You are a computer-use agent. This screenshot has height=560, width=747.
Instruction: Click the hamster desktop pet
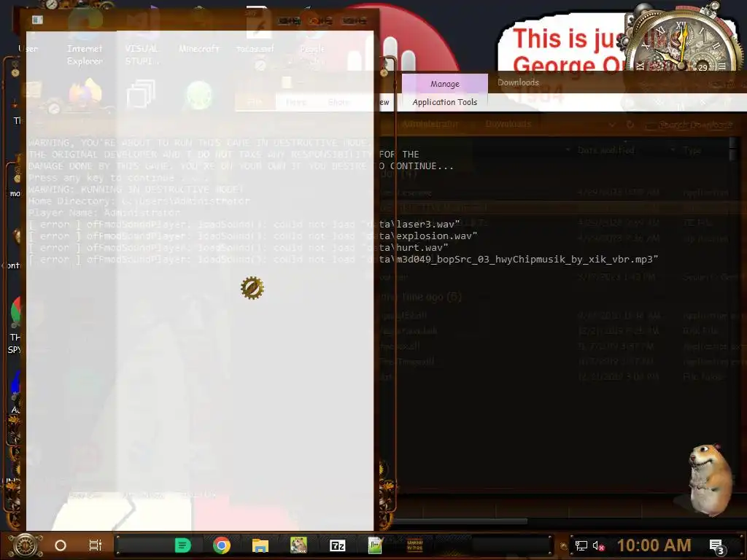pyautogui.click(x=711, y=479)
